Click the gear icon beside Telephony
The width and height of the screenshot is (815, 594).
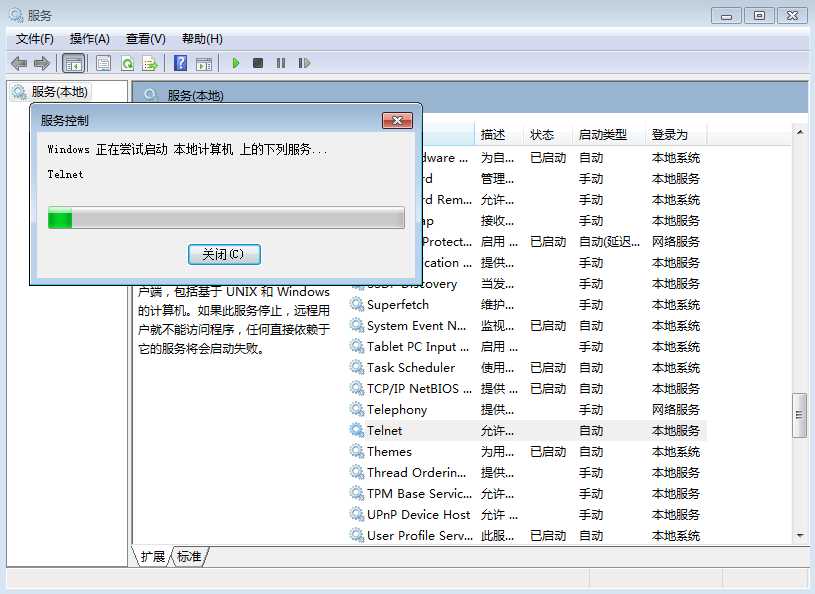[357, 409]
